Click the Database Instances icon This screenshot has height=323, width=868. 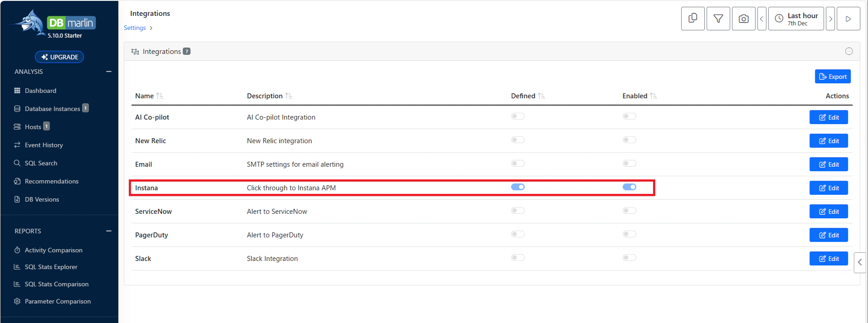(x=17, y=109)
